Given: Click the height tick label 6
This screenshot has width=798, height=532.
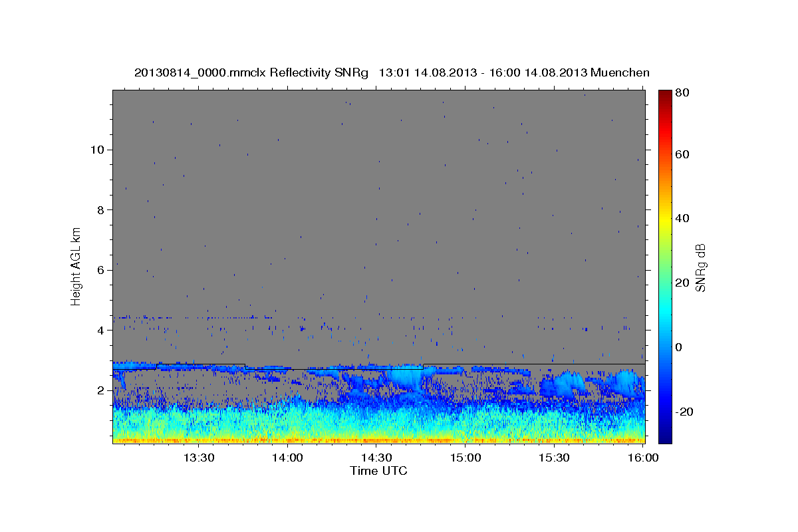Looking at the screenshot, I should click(x=100, y=270).
